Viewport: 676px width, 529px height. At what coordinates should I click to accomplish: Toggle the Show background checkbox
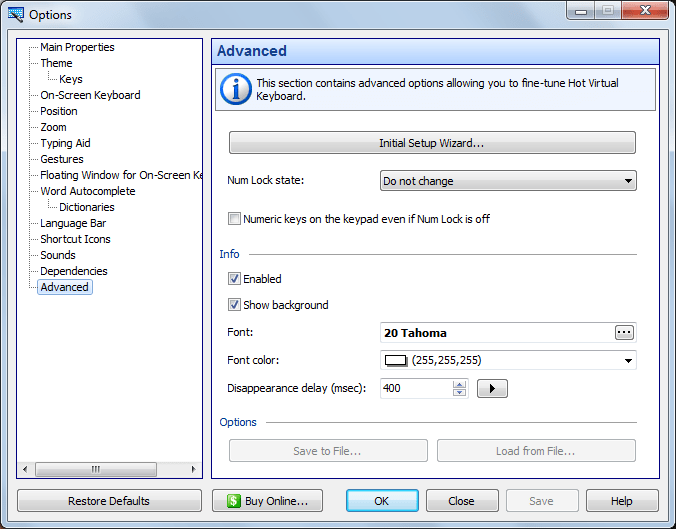point(235,305)
